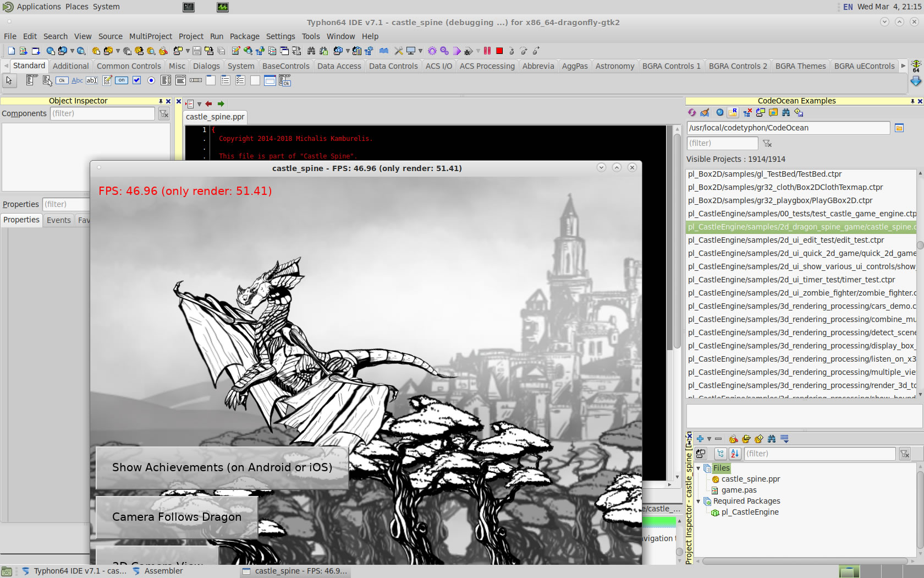Image resolution: width=924 pixels, height=578 pixels.
Task: Click the binoculars search icon in CodeOcean Examples
Action: tap(786, 112)
